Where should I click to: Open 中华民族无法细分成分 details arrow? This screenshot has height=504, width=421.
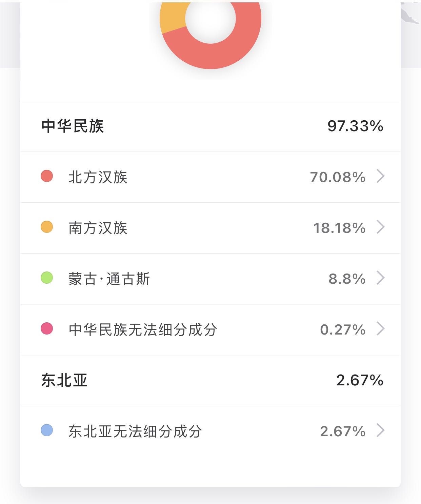(381, 329)
